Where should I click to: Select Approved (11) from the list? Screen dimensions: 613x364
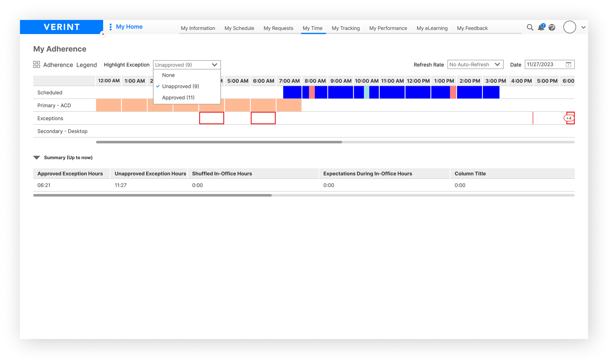pyautogui.click(x=178, y=98)
